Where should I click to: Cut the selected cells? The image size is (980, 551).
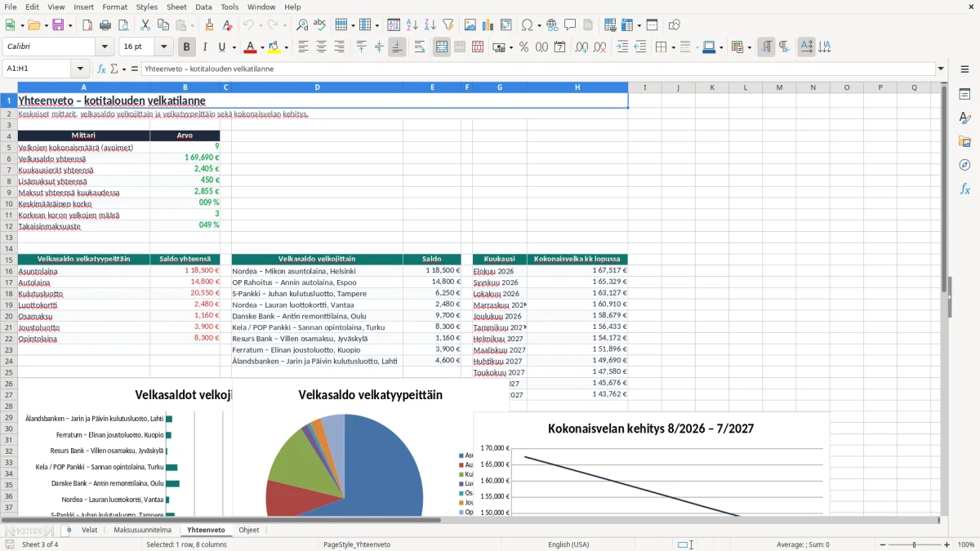click(145, 25)
